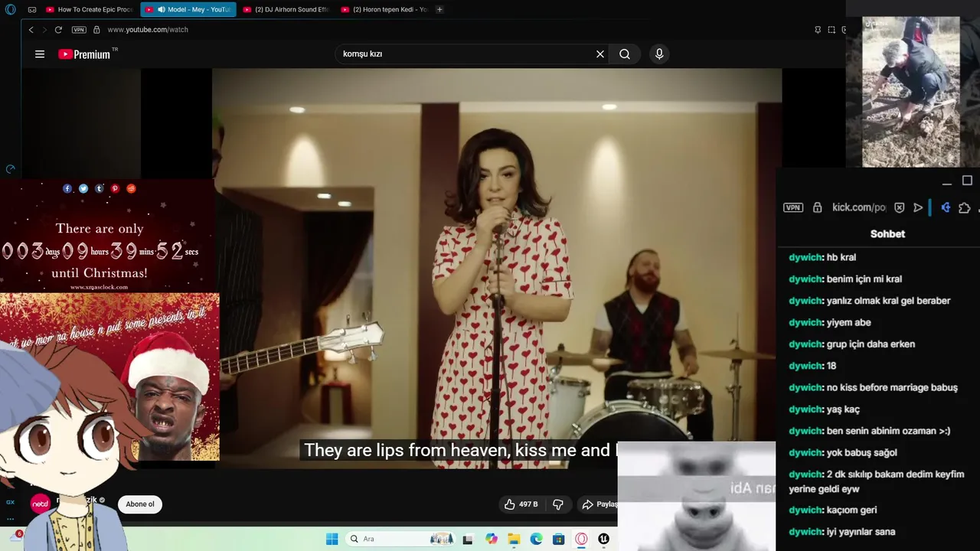Like the video with 497 B thumbs up
This screenshot has width=980, height=551.
521,504
